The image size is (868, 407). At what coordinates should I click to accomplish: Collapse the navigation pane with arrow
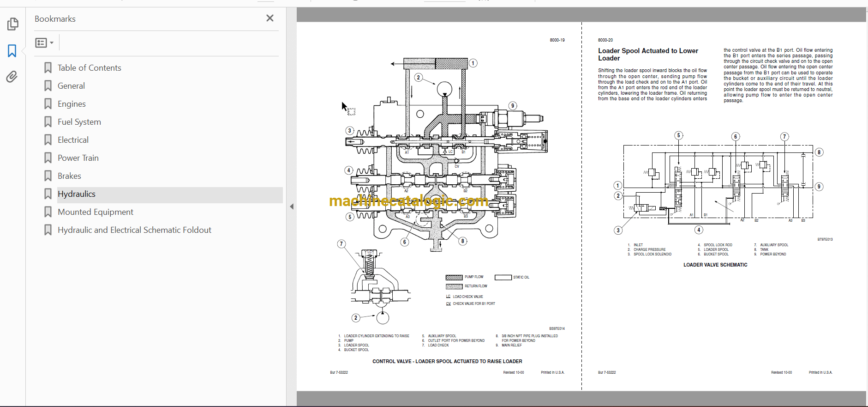pos(292,207)
